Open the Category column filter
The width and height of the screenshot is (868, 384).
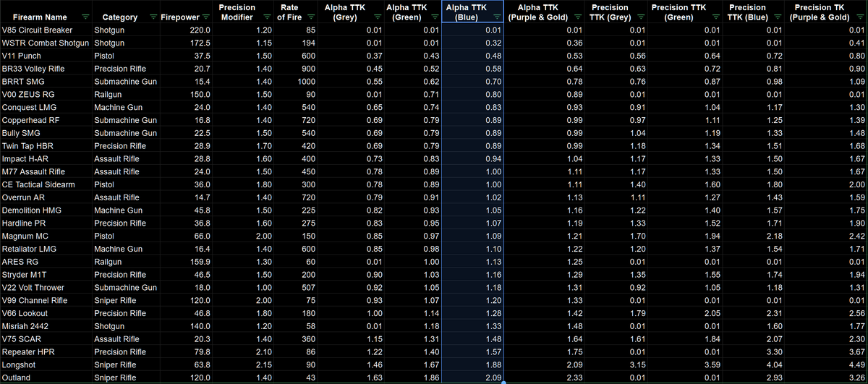[x=152, y=17]
